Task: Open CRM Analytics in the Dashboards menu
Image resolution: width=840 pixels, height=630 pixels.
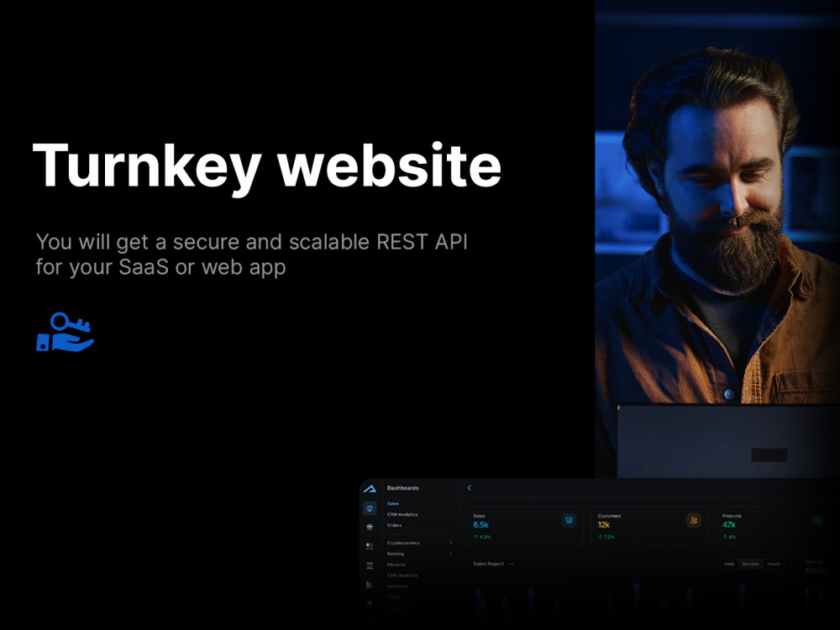Action: pyautogui.click(x=402, y=514)
